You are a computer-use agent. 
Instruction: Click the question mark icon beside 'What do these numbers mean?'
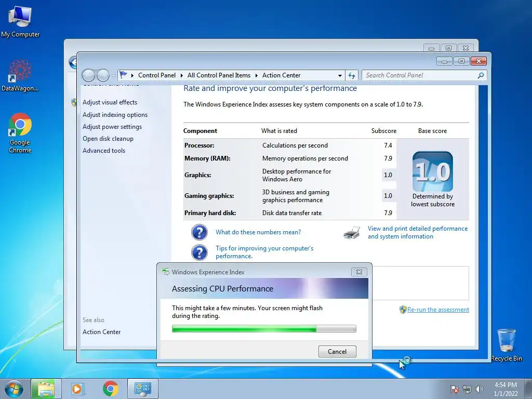click(x=199, y=232)
